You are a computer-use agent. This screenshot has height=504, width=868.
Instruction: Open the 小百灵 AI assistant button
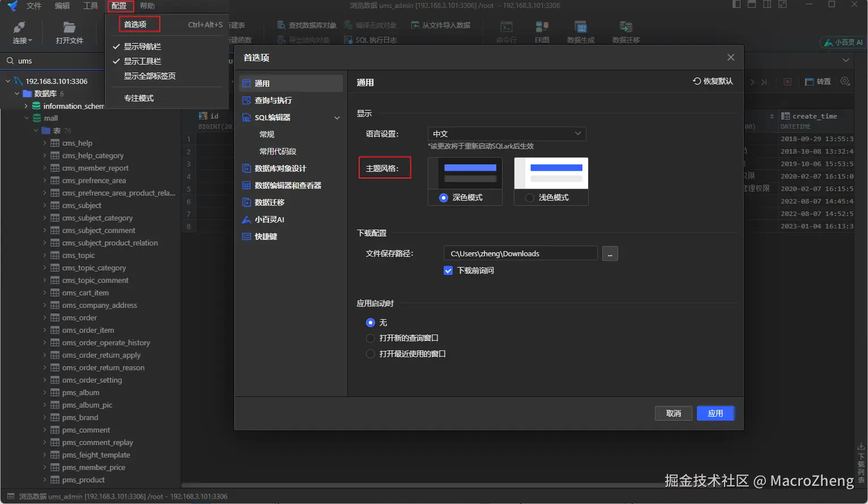click(x=843, y=43)
